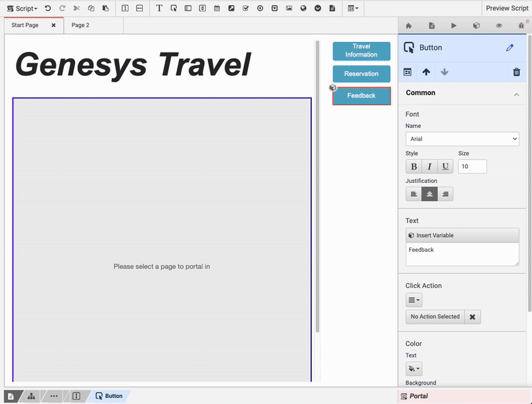Click the pencil edit icon beside Button
The image size is (532, 404).
510,48
